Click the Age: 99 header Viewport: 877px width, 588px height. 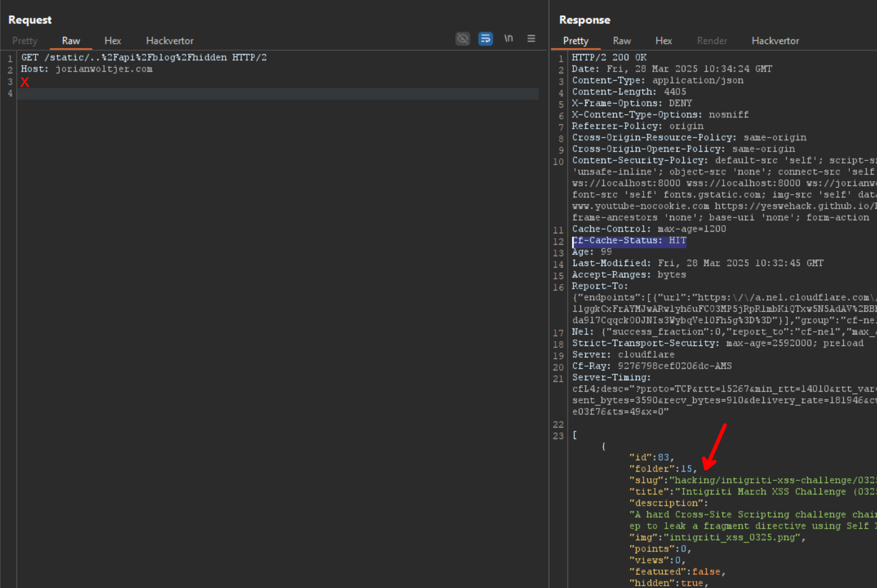click(592, 252)
